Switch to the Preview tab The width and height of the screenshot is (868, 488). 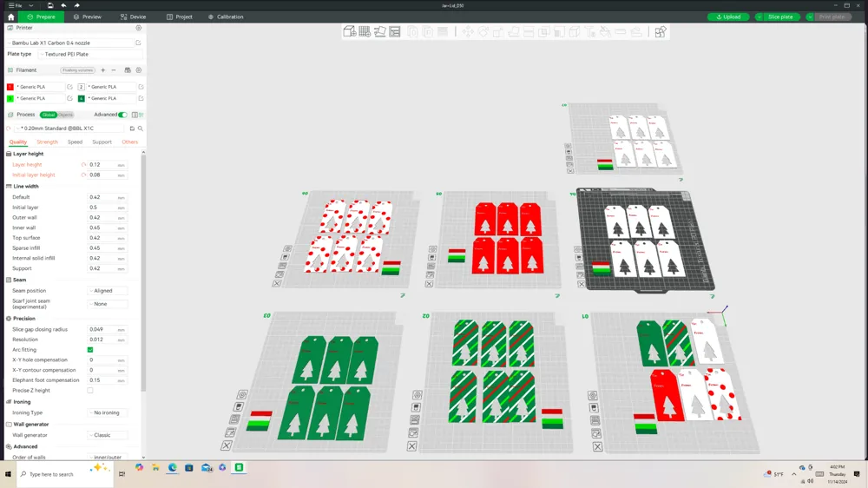88,16
